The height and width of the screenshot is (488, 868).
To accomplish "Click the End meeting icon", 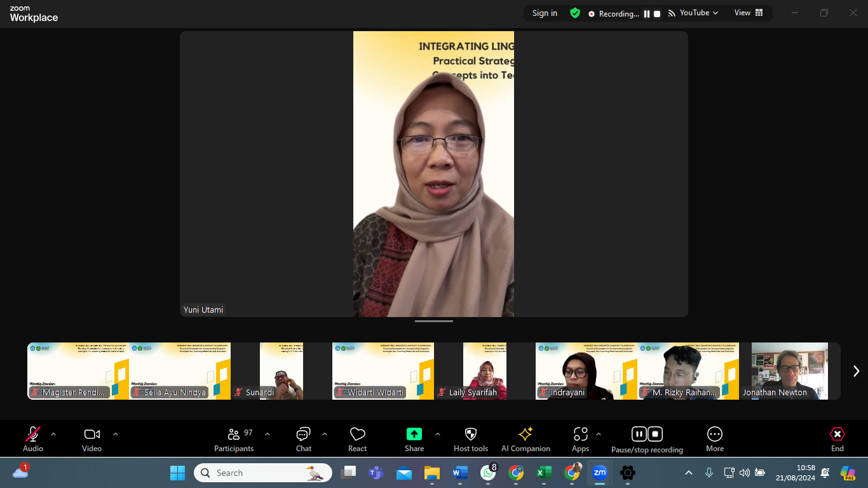I will click(837, 434).
